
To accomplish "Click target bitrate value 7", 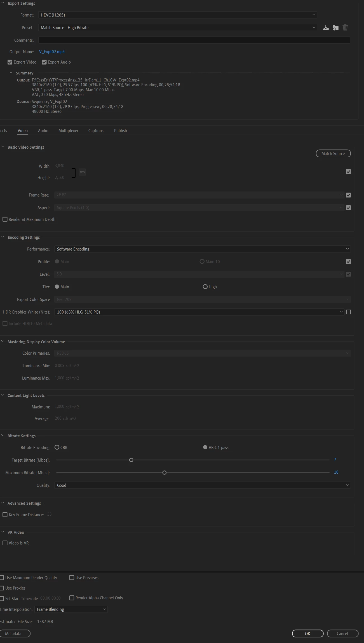I will 335,460.
